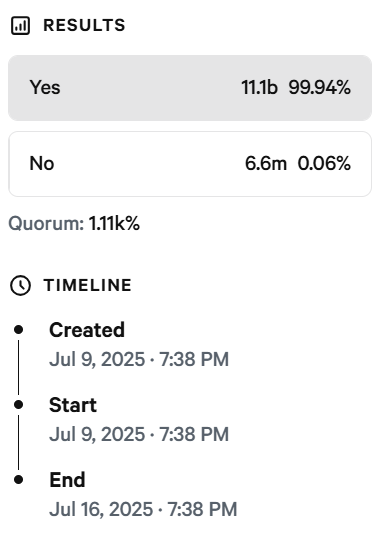Click the End label in timeline
387x557 pixels.
[x=67, y=480]
